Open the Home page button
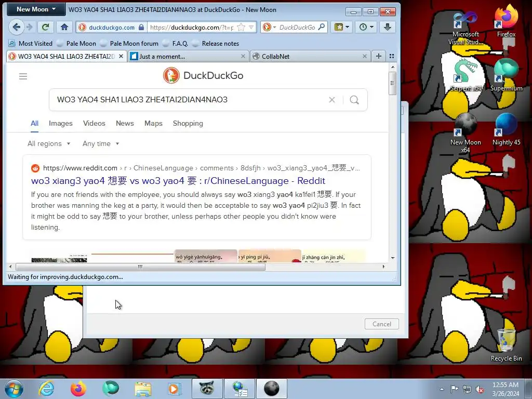The height and width of the screenshot is (399, 532). 64,27
